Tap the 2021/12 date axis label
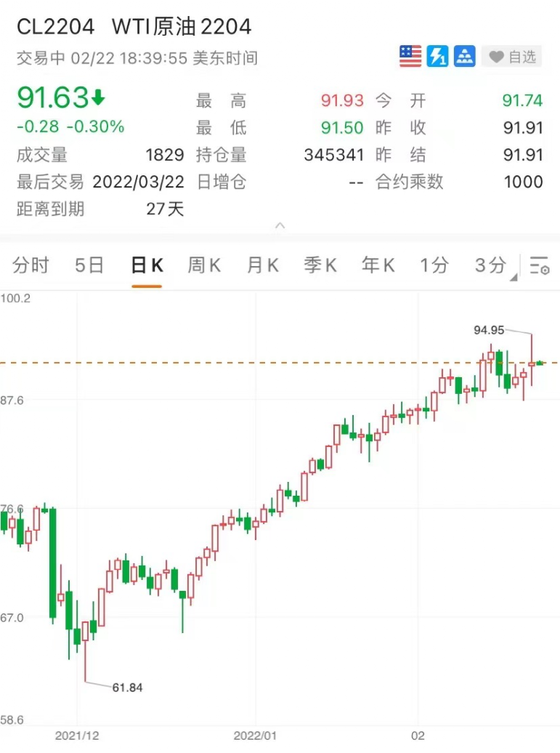Viewport: 560px width, 753px height. 77,736
